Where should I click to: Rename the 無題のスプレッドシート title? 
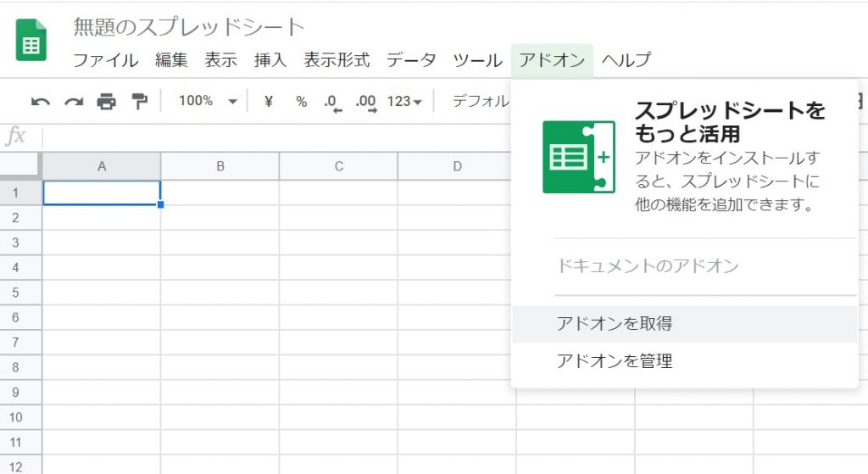click(x=189, y=27)
